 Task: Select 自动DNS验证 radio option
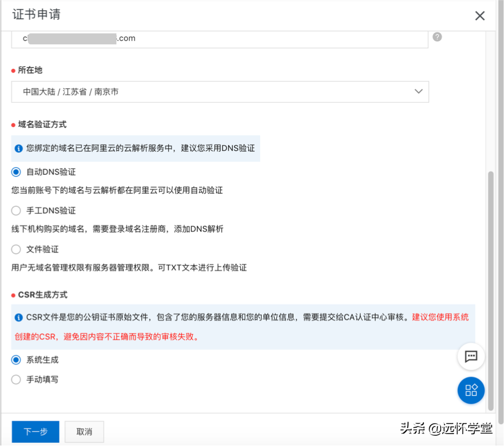[16, 172]
